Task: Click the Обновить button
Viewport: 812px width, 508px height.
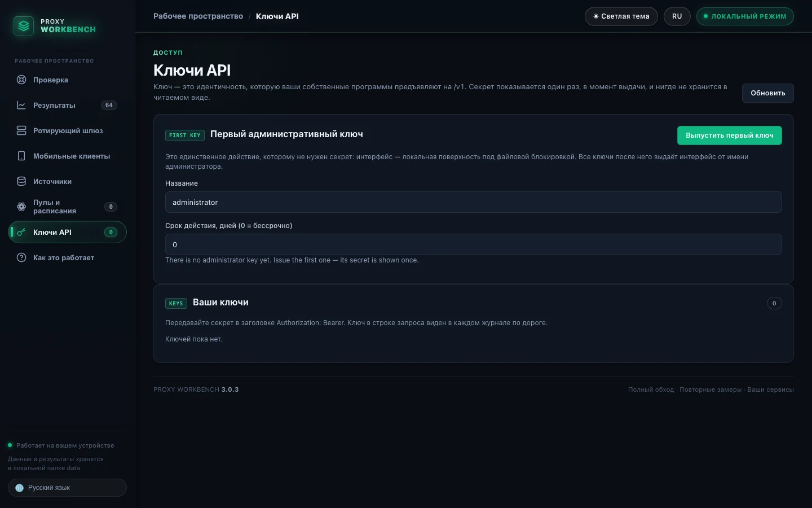Action: click(767, 93)
